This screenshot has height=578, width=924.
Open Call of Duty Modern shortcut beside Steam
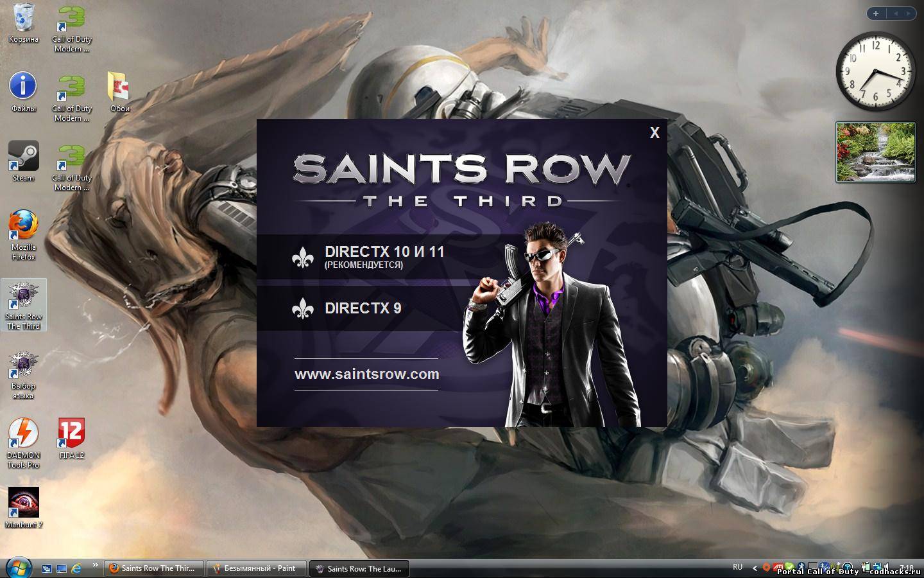72,166
